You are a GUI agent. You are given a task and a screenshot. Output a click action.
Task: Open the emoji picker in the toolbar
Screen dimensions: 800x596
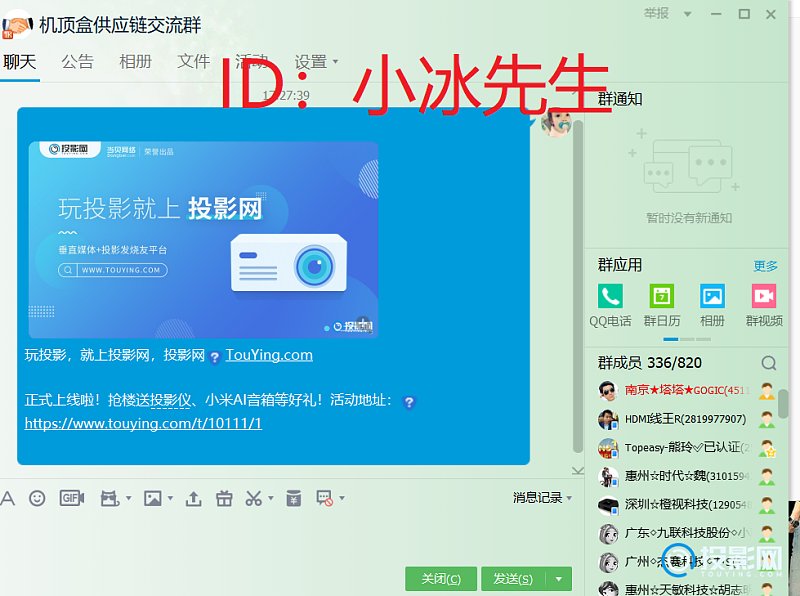coord(37,498)
